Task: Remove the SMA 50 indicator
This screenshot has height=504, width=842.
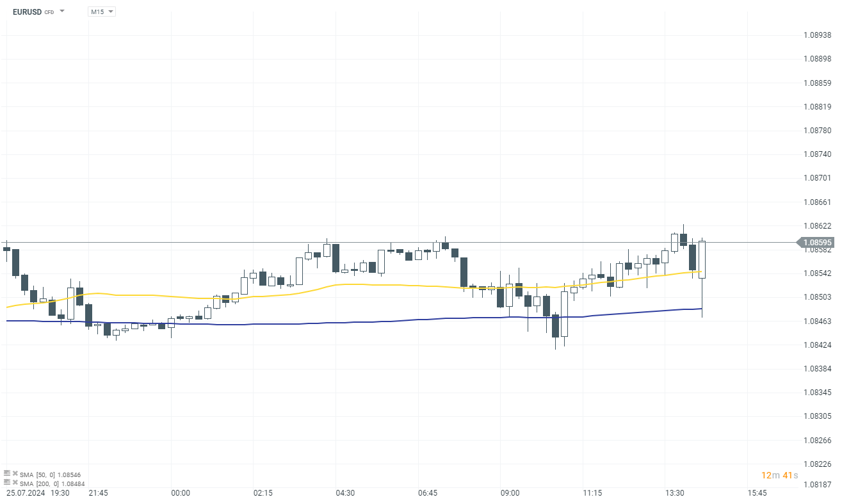Action: pos(14,474)
